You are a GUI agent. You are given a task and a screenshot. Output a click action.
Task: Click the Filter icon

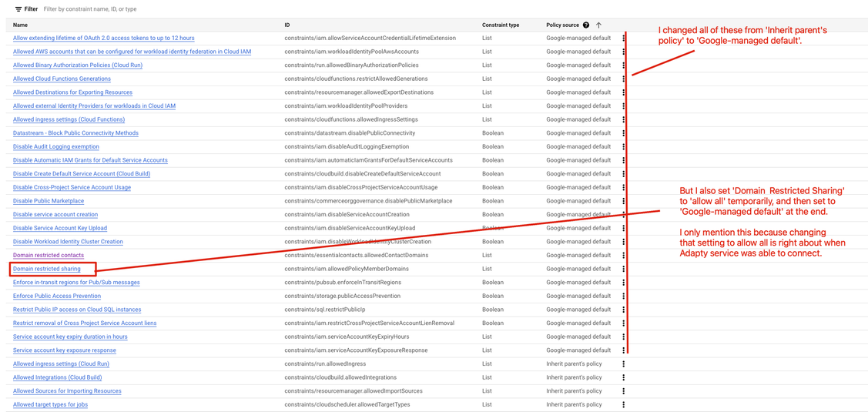pos(18,9)
